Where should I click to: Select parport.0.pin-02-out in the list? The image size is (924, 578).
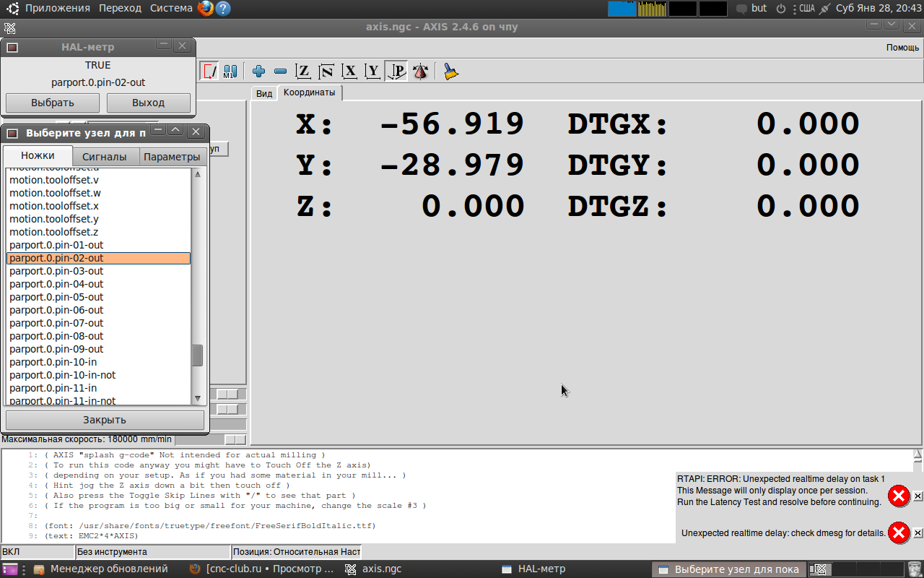(98, 258)
